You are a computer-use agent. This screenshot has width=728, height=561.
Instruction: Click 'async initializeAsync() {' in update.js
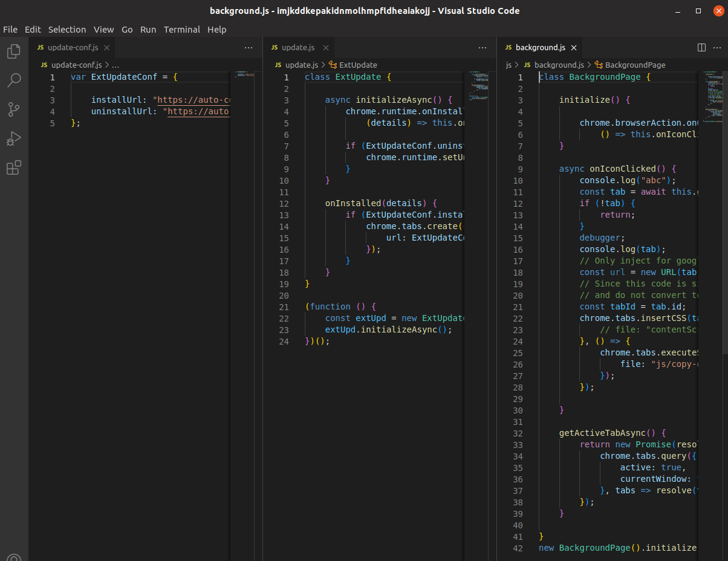(x=389, y=100)
